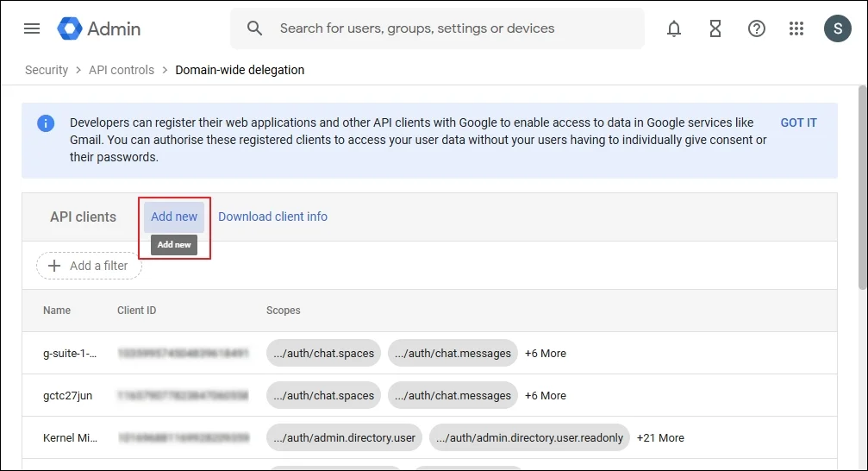868x471 pixels.
Task: Expand +6 More in g-suite-1 row
Action: click(x=546, y=353)
